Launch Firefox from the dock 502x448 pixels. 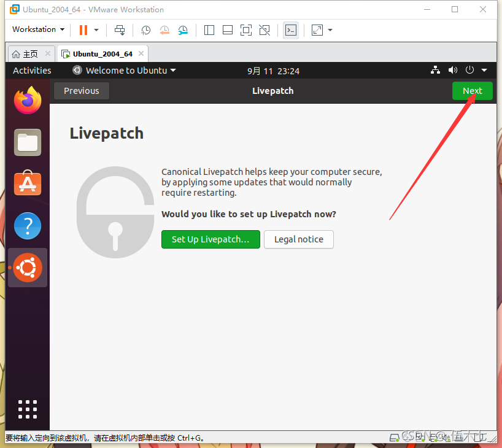coord(28,100)
